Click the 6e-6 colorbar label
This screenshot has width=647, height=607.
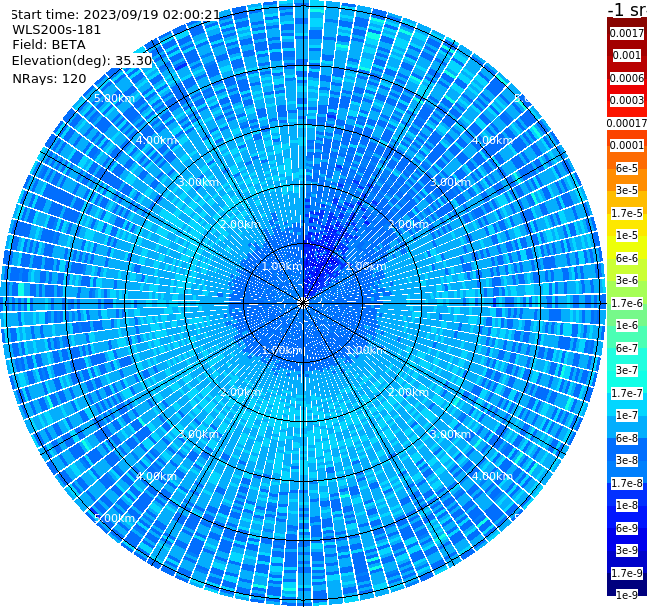click(627, 258)
